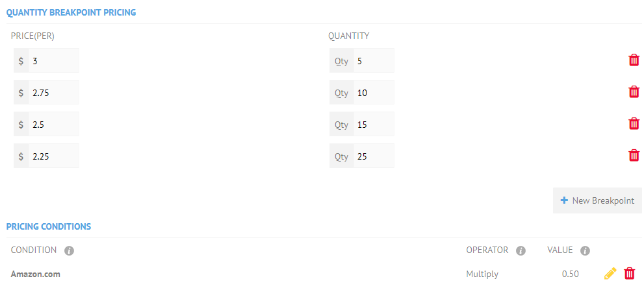Click the quantity input showing 25

click(x=373, y=156)
